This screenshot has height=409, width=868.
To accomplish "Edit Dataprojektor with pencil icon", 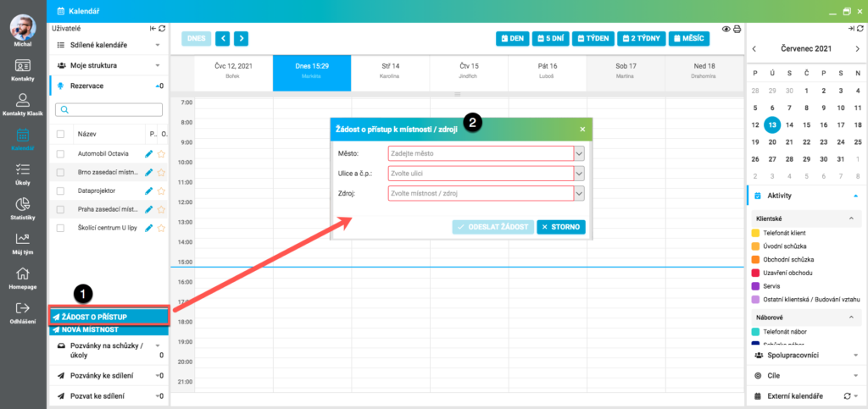I will pos(148,191).
